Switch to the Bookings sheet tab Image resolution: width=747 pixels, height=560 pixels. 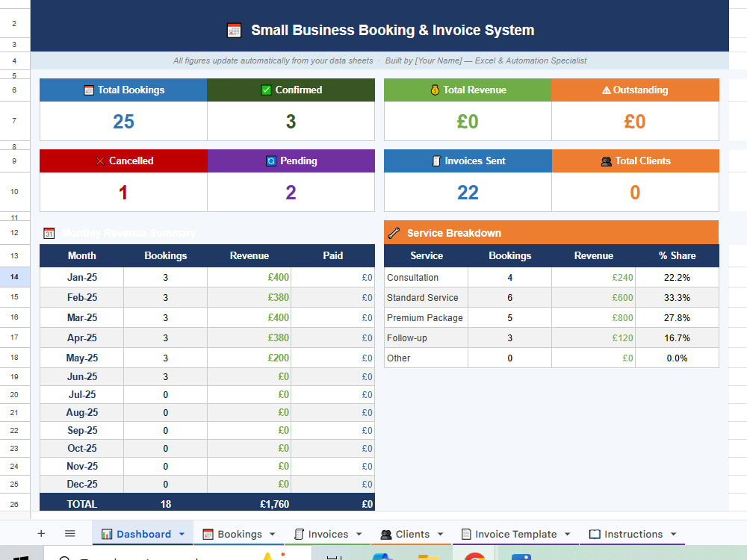point(240,535)
